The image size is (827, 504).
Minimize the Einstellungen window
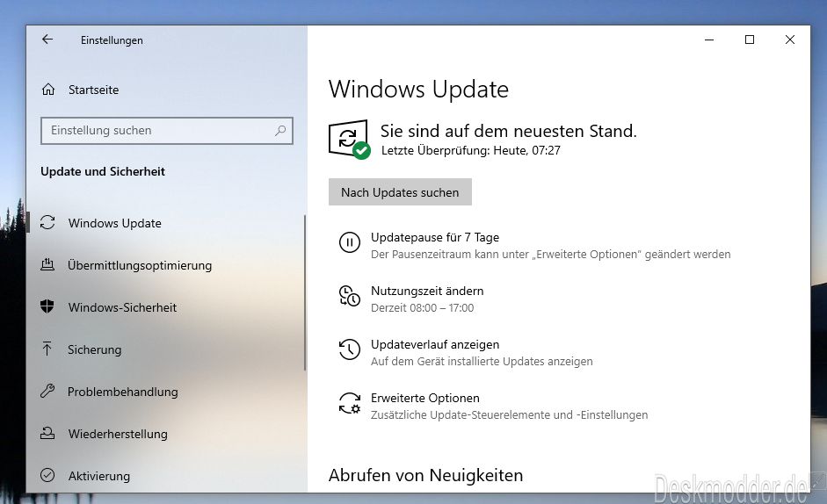click(x=709, y=40)
